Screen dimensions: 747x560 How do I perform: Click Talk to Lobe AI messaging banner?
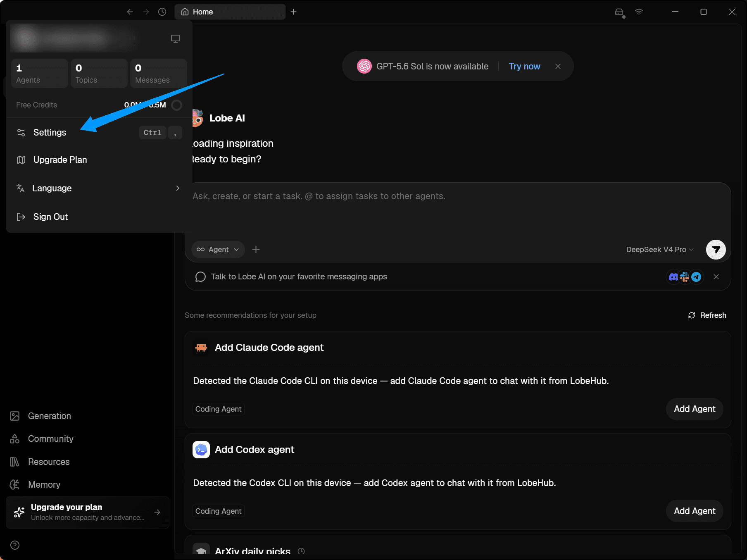(299, 277)
